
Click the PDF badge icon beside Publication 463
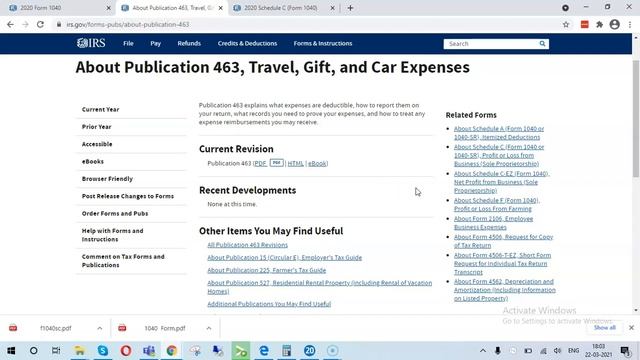click(x=276, y=163)
